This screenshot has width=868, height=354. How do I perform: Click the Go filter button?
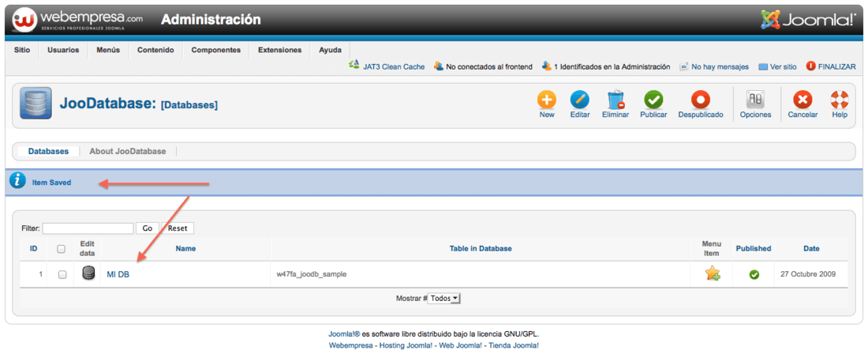148,228
